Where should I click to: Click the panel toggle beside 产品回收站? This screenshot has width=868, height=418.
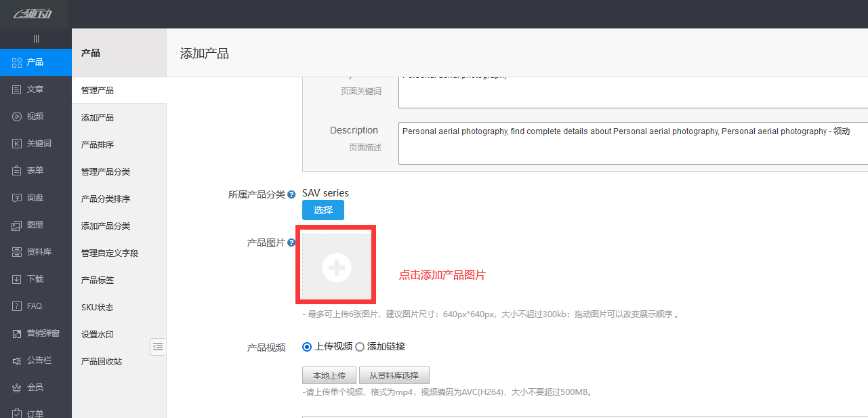(158, 347)
